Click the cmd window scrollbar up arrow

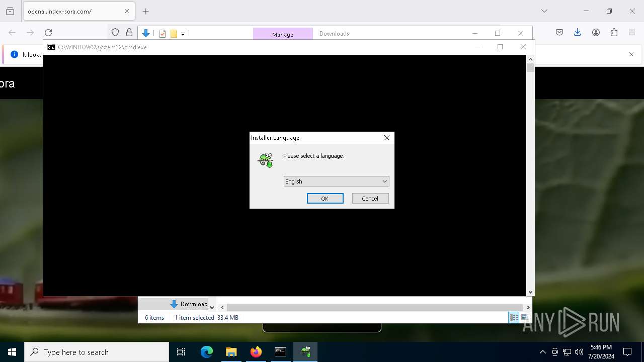tap(530, 59)
